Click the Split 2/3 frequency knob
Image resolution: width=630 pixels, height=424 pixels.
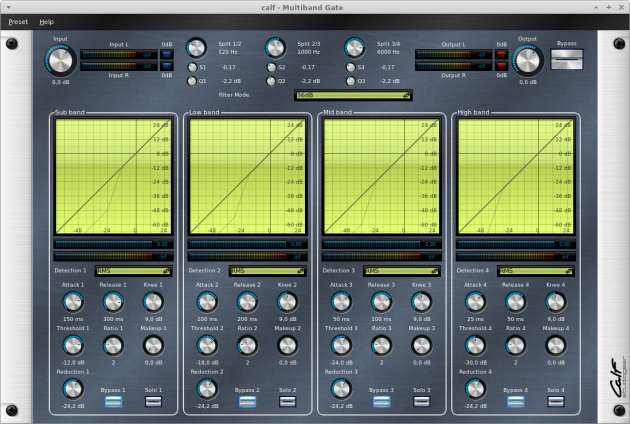(x=275, y=48)
